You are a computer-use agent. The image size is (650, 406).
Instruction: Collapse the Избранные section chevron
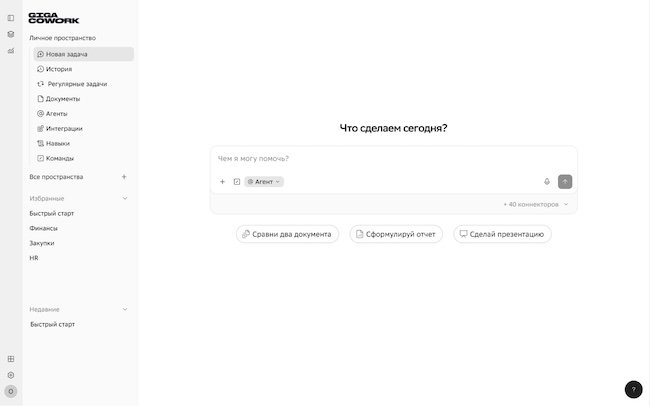125,199
